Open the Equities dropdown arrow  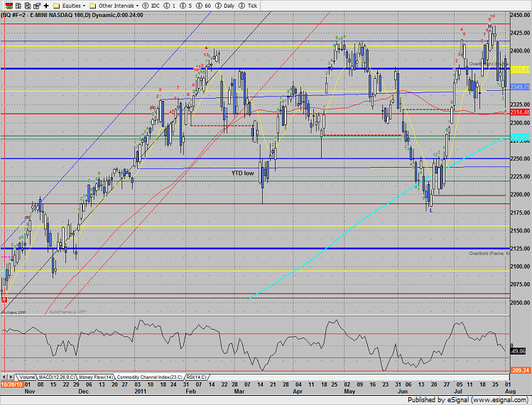84,6
